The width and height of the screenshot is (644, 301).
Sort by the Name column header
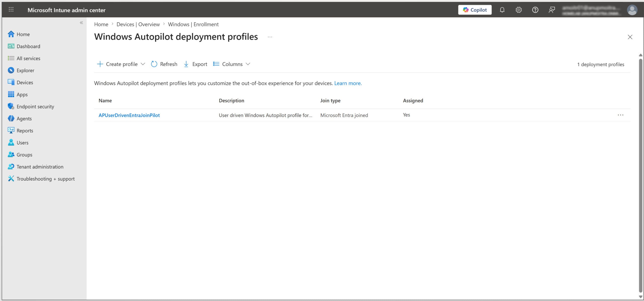(x=105, y=101)
